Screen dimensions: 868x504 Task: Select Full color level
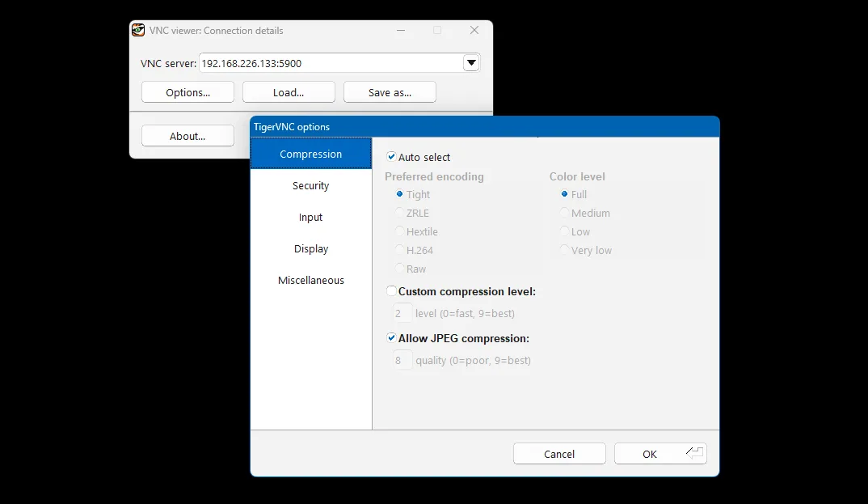[x=564, y=194]
